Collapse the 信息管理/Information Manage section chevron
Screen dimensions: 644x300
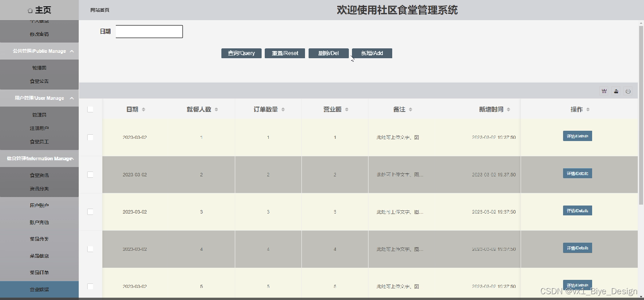(x=72, y=159)
